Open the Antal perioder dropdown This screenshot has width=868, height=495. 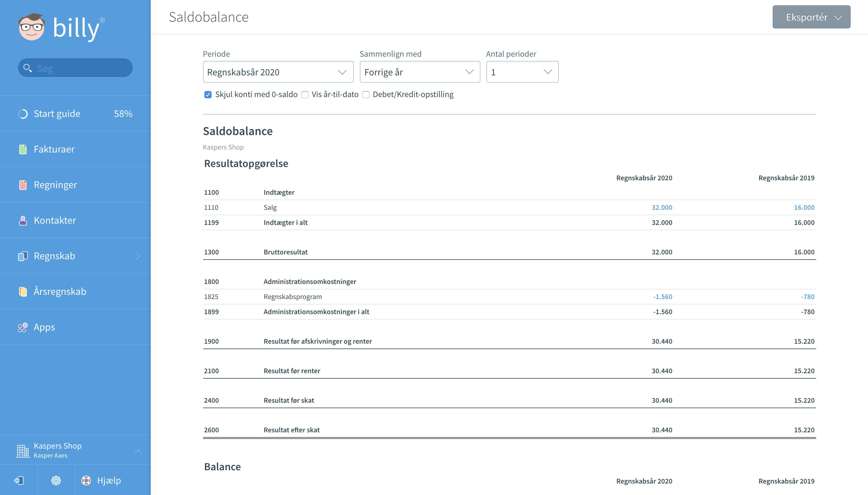522,72
